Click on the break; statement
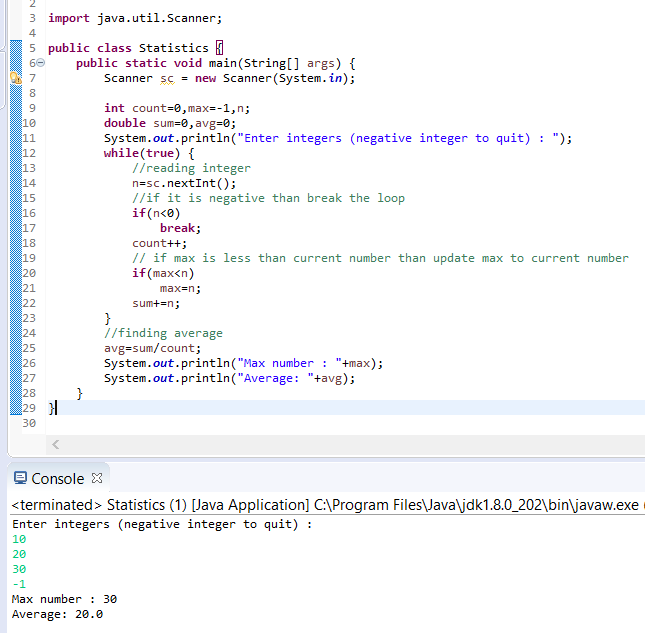645x633 pixels. click(x=180, y=228)
